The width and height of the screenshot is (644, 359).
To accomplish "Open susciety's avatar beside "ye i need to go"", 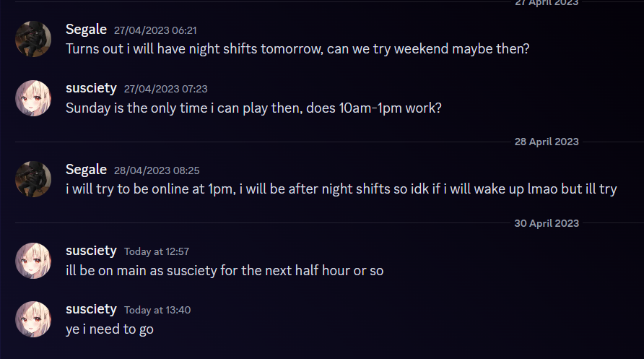I will click(33, 319).
